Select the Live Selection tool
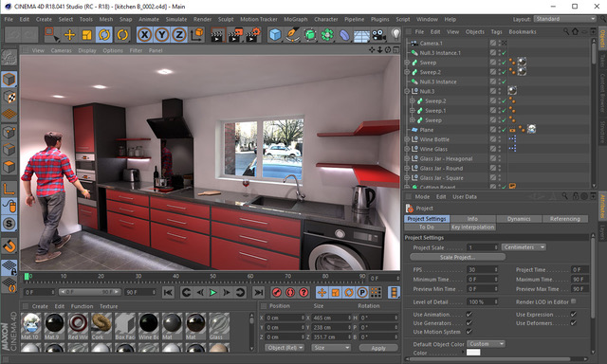This screenshot has width=607, height=364. (51, 35)
